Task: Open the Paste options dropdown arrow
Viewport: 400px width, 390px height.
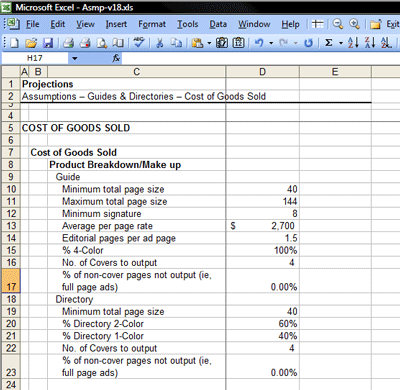Action: coord(209,43)
